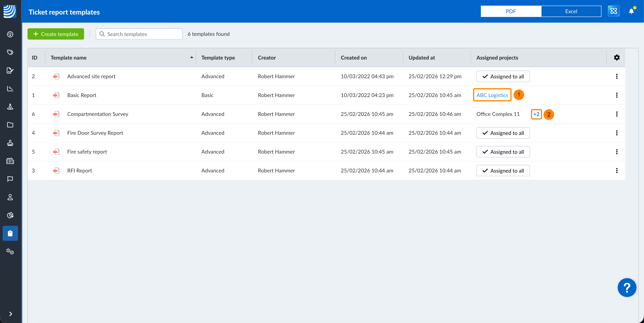The image size is (644, 323).
Task: Click the tags icon in sidebar
Action: (10, 52)
